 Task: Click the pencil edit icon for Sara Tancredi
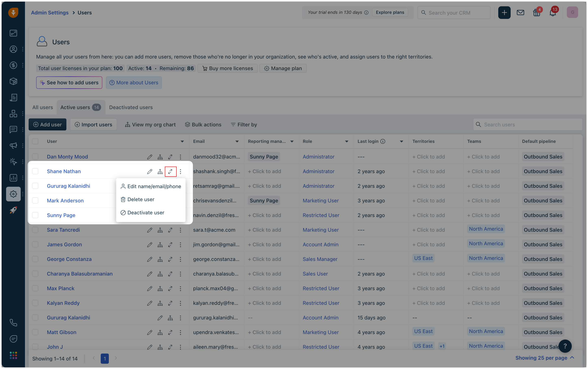[x=150, y=230]
